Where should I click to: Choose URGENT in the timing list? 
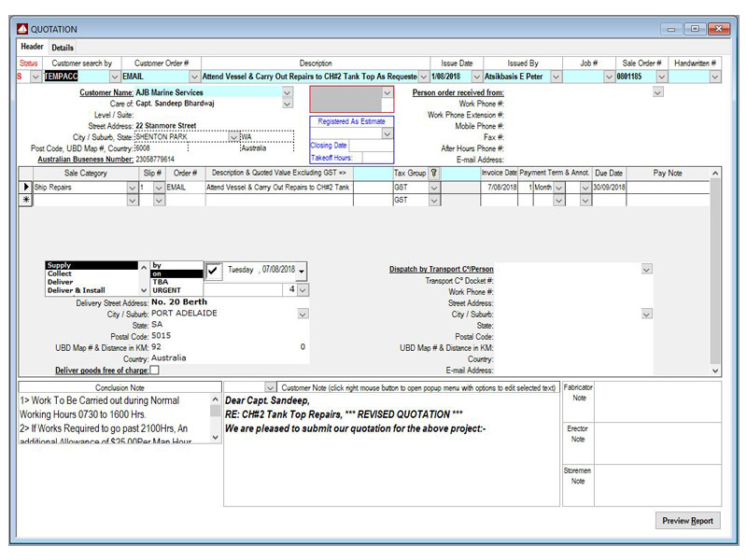coord(176,290)
